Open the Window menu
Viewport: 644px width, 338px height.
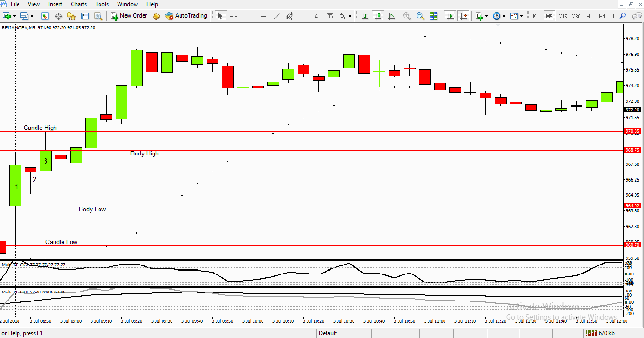[127, 4]
